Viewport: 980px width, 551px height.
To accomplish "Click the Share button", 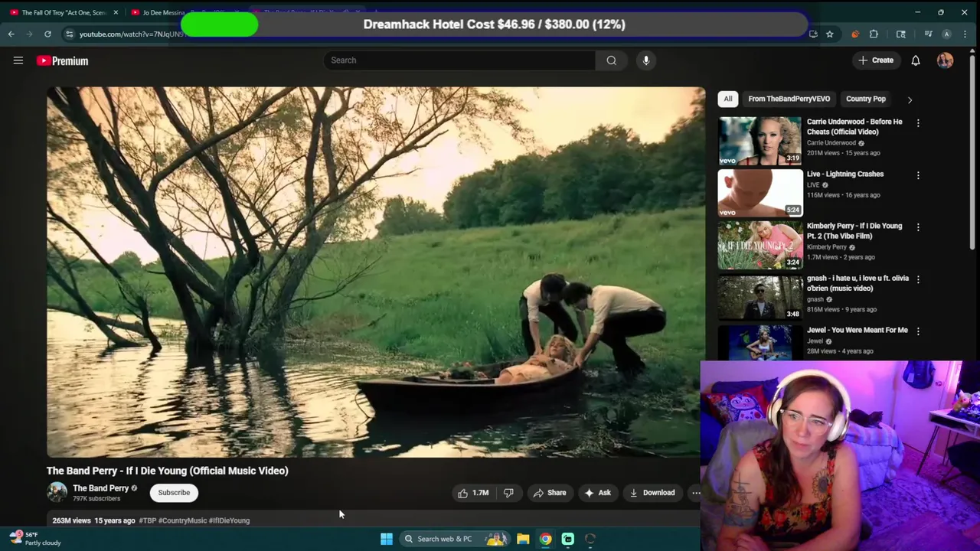I will [x=550, y=493].
